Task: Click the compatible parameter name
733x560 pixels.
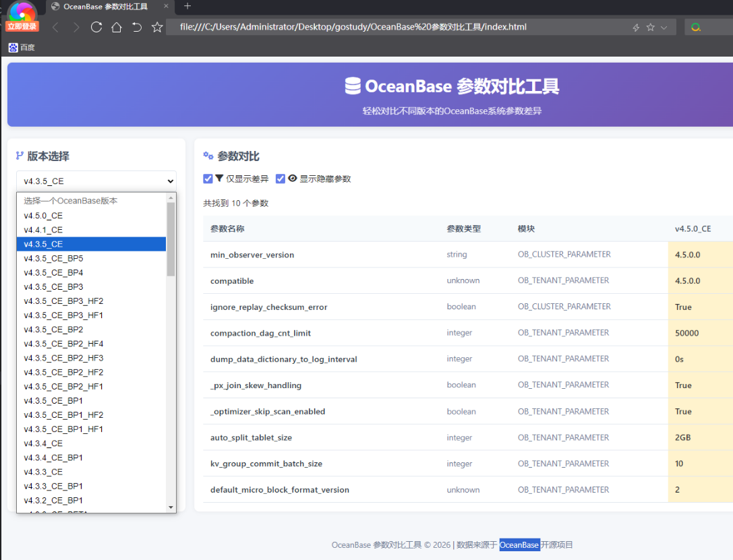Action: point(232,281)
